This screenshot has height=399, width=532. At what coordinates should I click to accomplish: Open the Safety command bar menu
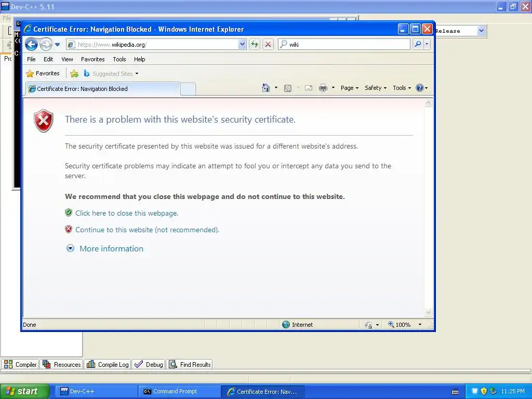point(375,88)
